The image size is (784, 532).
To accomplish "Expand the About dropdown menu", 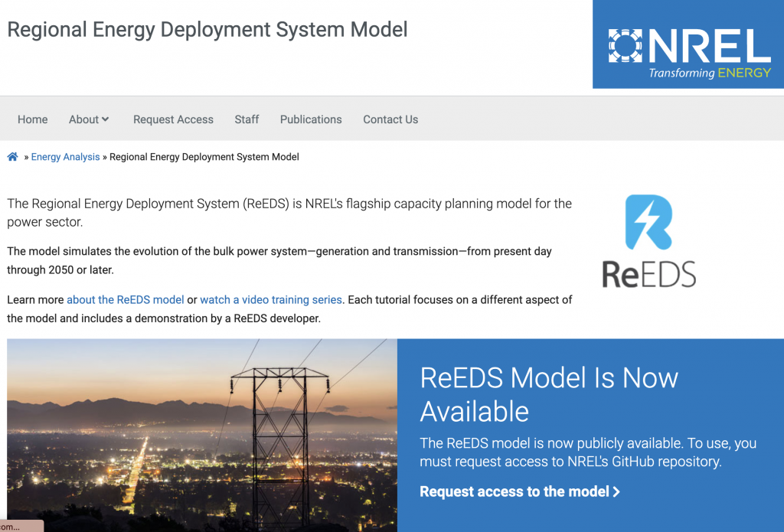I will [x=89, y=119].
